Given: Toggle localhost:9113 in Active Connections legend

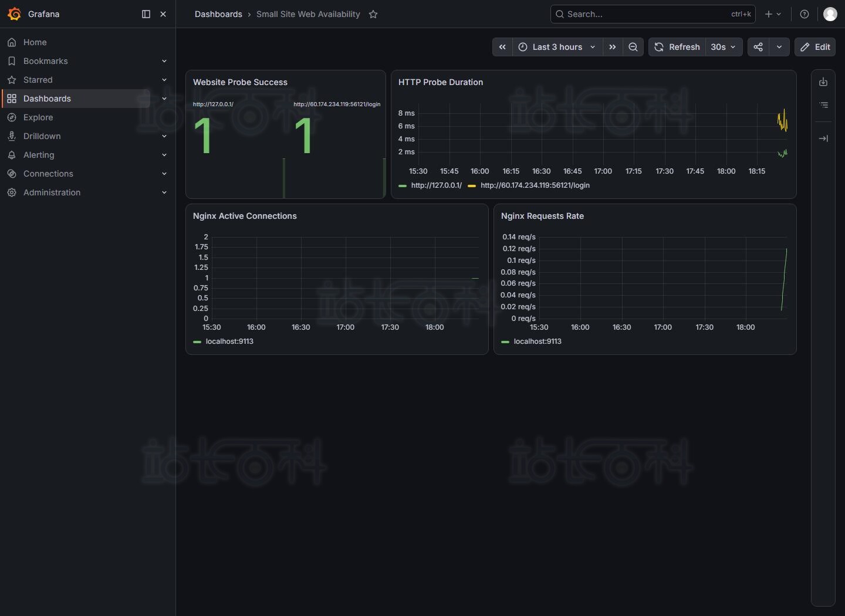Looking at the screenshot, I should point(229,341).
